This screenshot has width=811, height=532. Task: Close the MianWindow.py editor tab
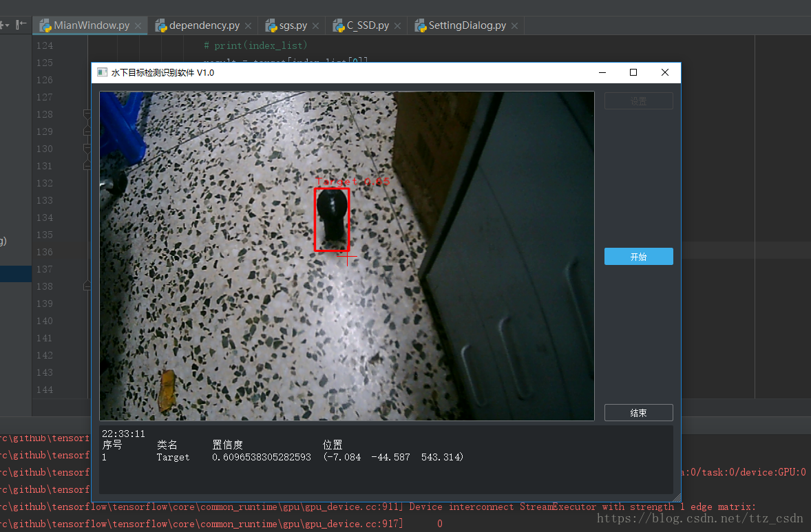(138, 26)
